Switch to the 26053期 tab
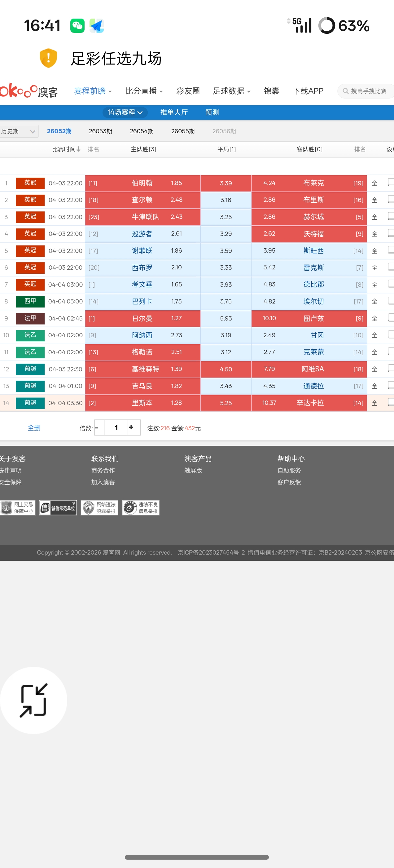 pos(100,131)
